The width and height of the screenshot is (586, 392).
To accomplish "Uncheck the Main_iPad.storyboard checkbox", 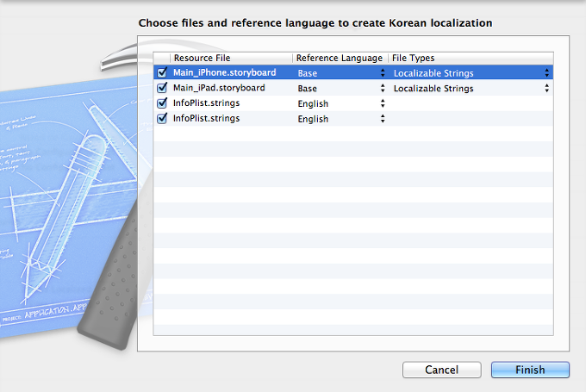I will click(x=162, y=87).
